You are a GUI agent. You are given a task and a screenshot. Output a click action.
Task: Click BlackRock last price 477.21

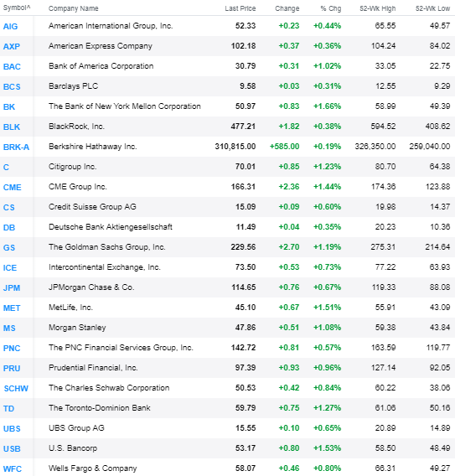(243, 127)
